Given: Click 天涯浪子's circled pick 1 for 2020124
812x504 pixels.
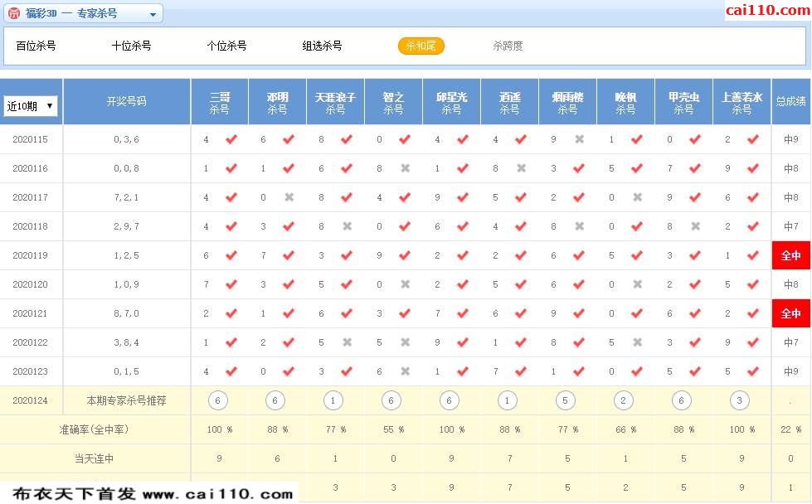Looking at the screenshot, I should click(x=333, y=400).
